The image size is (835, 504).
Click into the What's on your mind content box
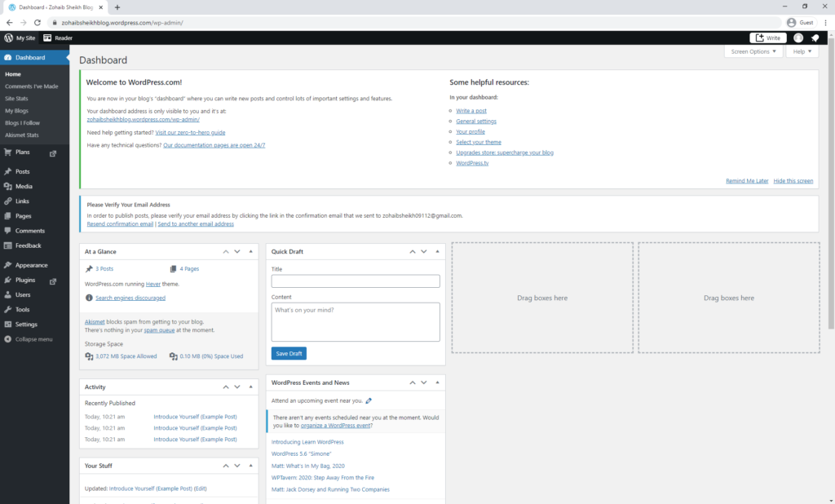tap(356, 322)
